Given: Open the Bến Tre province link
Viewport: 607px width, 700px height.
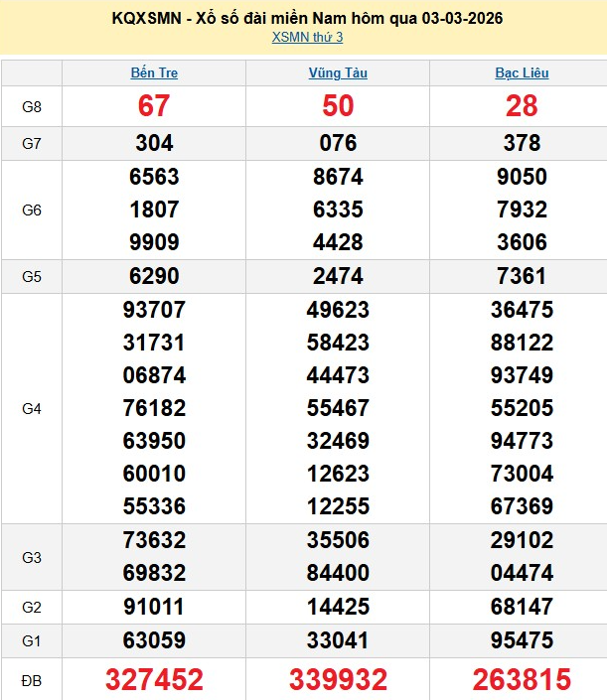Looking at the screenshot, I should [x=154, y=72].
